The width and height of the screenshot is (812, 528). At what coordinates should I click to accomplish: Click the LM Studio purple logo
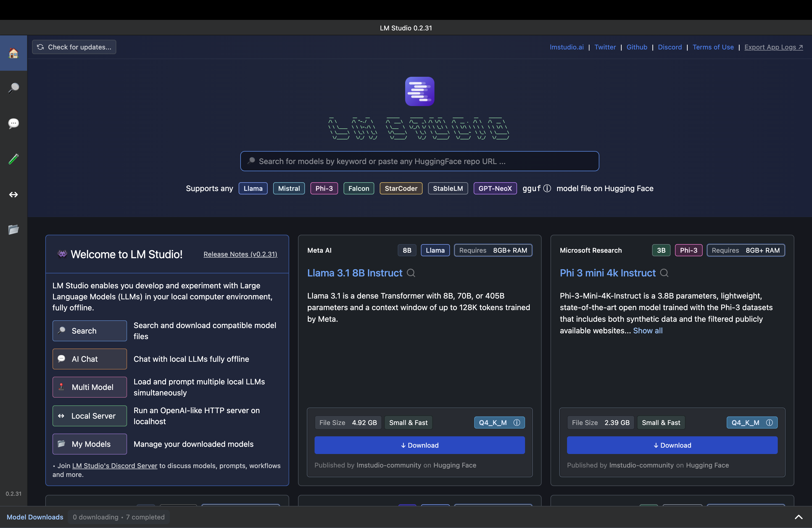[x=420, y=91]
